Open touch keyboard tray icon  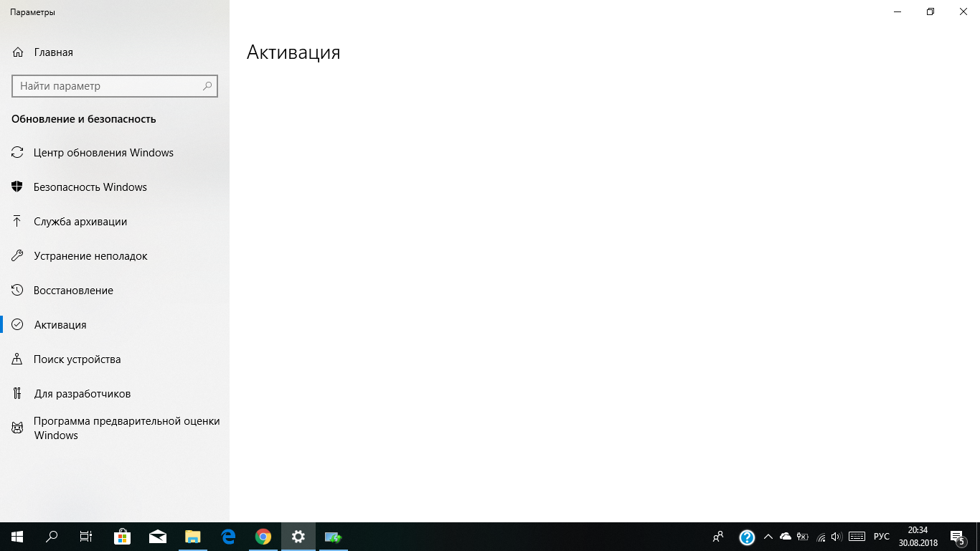[857, 537]
